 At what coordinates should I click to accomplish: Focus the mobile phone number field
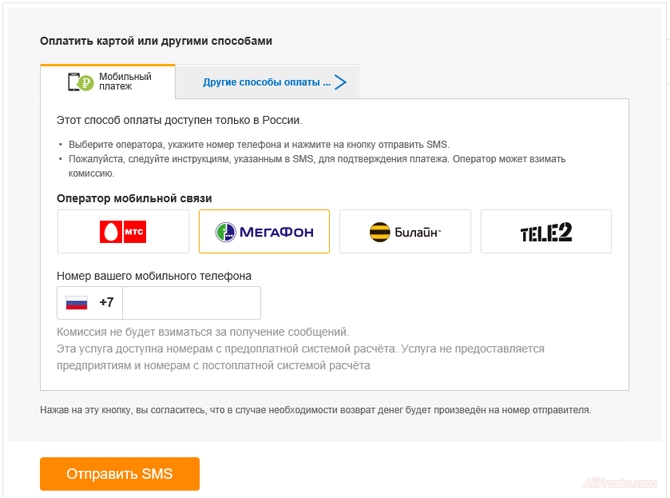(190, 302)
